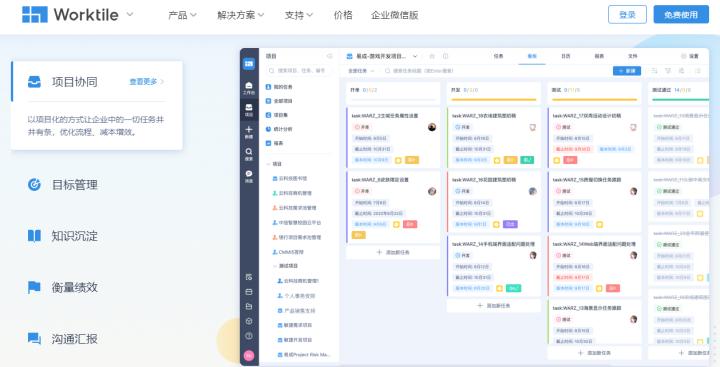Switch to the 任务 tab
The width and height of the screenshot is (720, 367).
[x=498, y=56]
